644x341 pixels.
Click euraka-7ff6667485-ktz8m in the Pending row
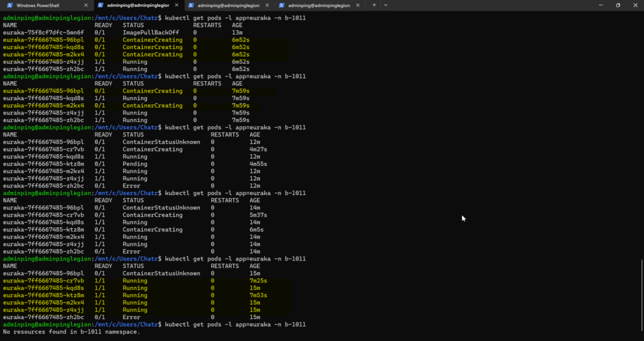click(43, 164)
